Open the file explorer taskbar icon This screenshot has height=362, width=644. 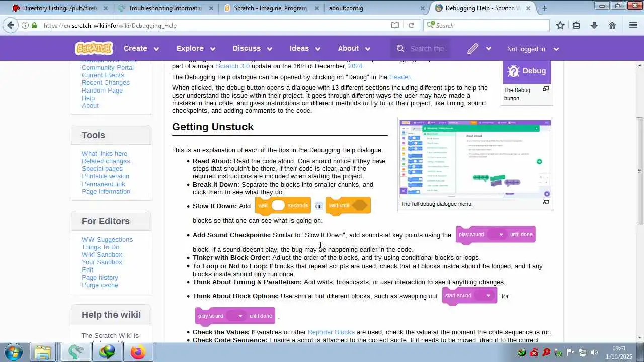click(43, 352)
